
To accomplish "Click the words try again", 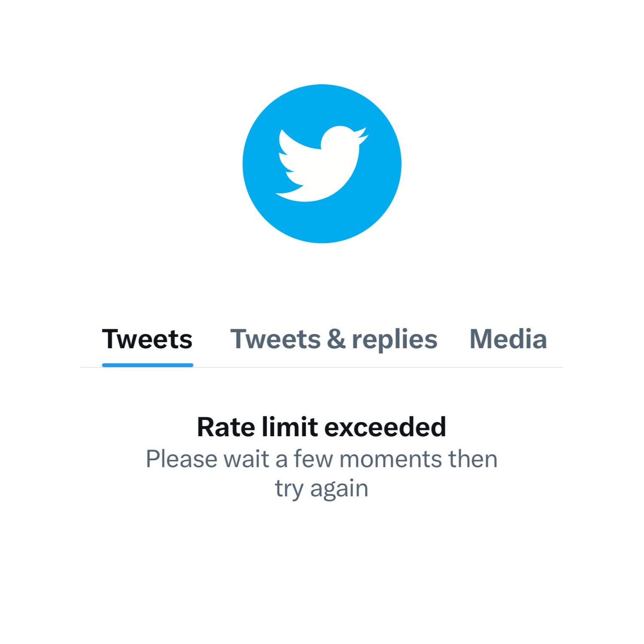I will coord(322,489).
